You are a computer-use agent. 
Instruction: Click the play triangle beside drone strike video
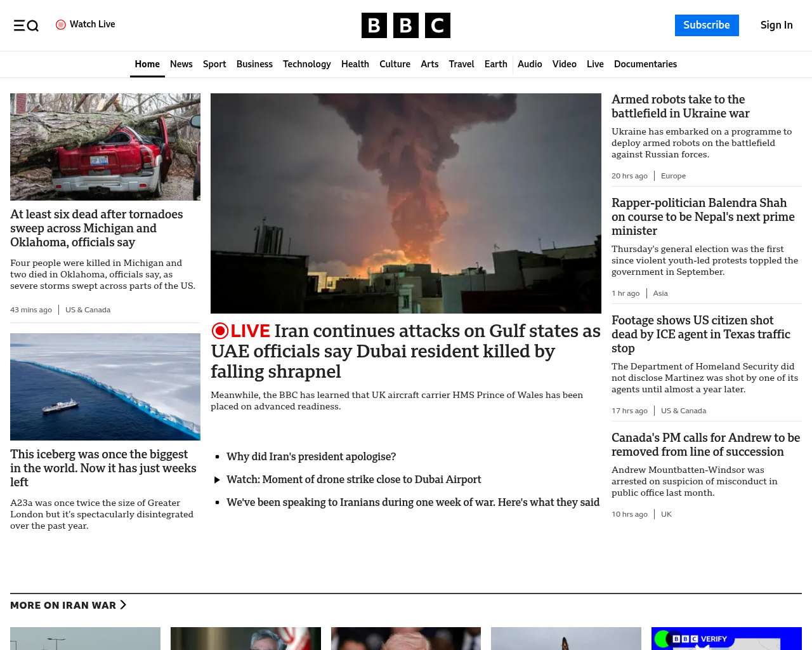click(217, 480)
